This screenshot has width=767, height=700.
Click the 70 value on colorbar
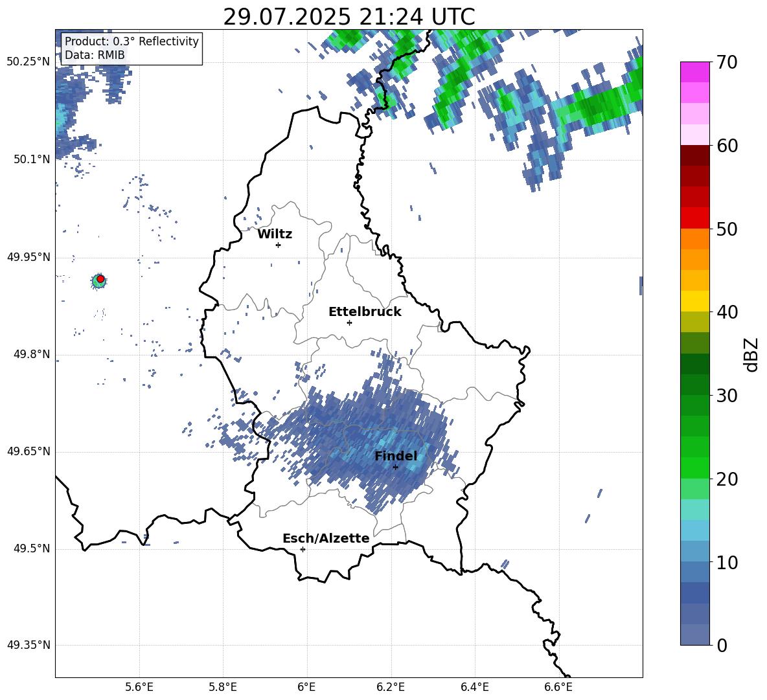pyautogui.click(x=727, y=63)
